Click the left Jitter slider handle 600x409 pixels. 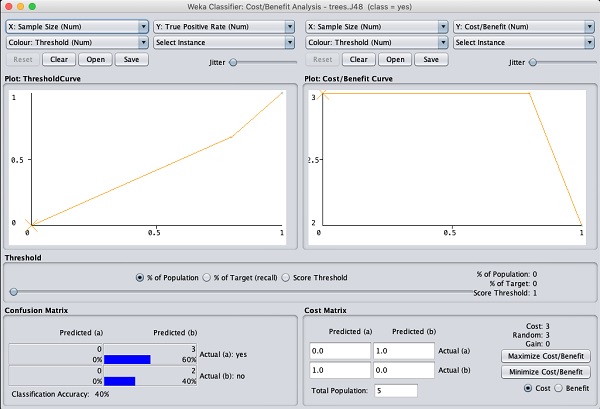233,62
